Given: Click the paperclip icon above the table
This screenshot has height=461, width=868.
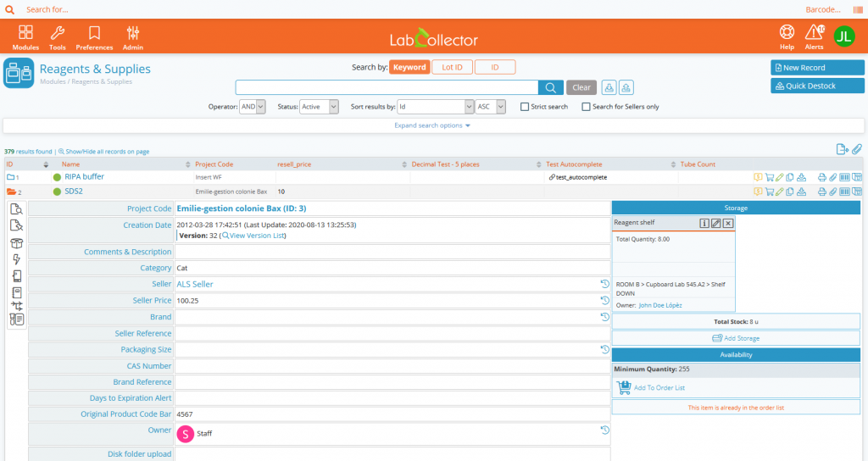Looking at the screenshot, I should [857, 149].
